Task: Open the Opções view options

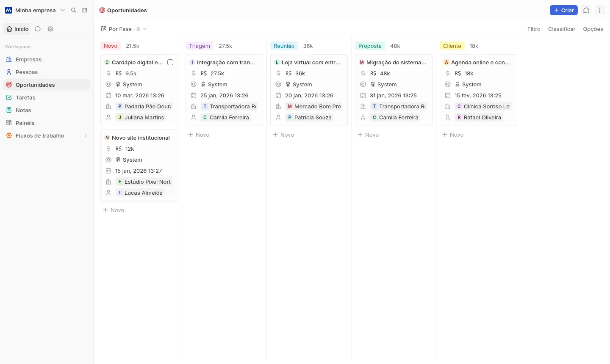Action: (593, 29)
